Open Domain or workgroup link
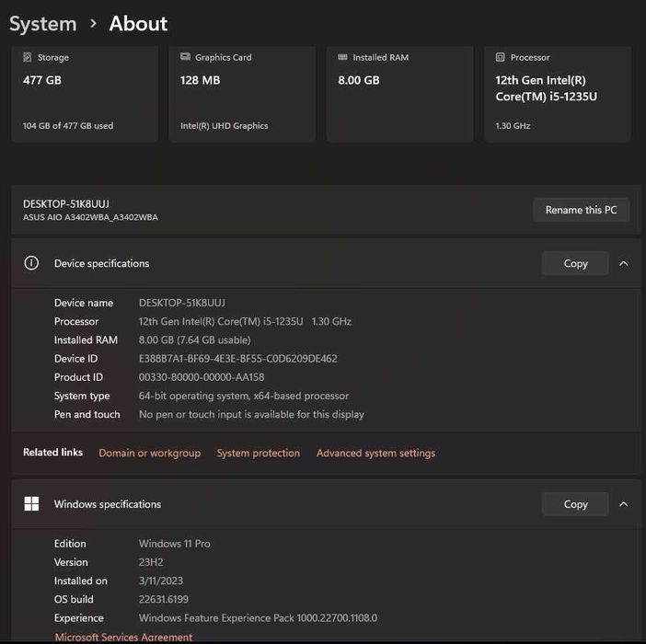 (x=150, y=453)
